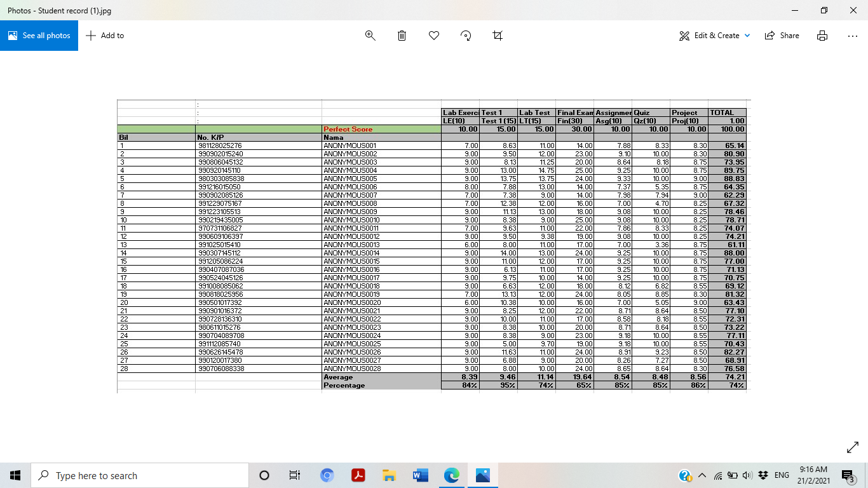The width and height of the screenshot is (868, 488).
Task: Open Microsoft Edge from the taskbar
Action: [452, 475]
